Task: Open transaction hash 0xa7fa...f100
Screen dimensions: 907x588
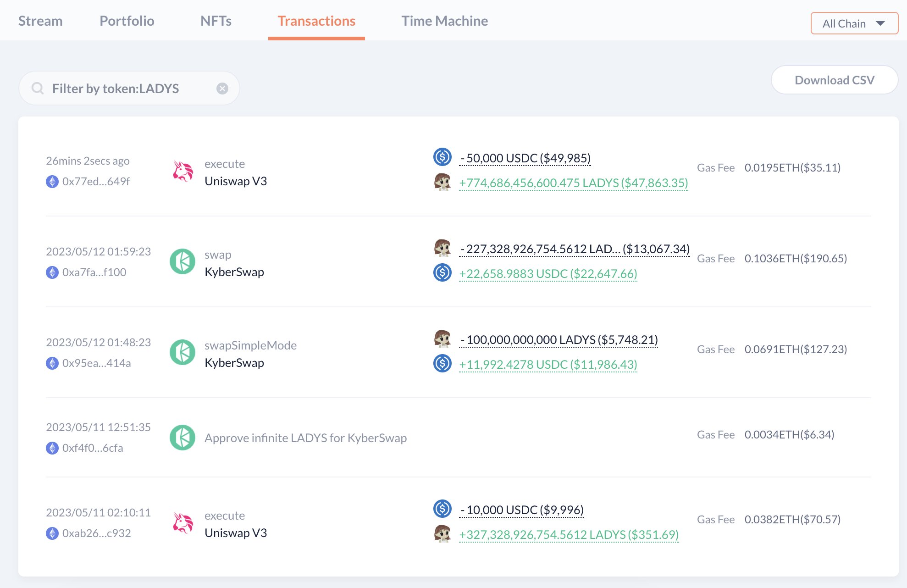Action: tap(94, 272)
